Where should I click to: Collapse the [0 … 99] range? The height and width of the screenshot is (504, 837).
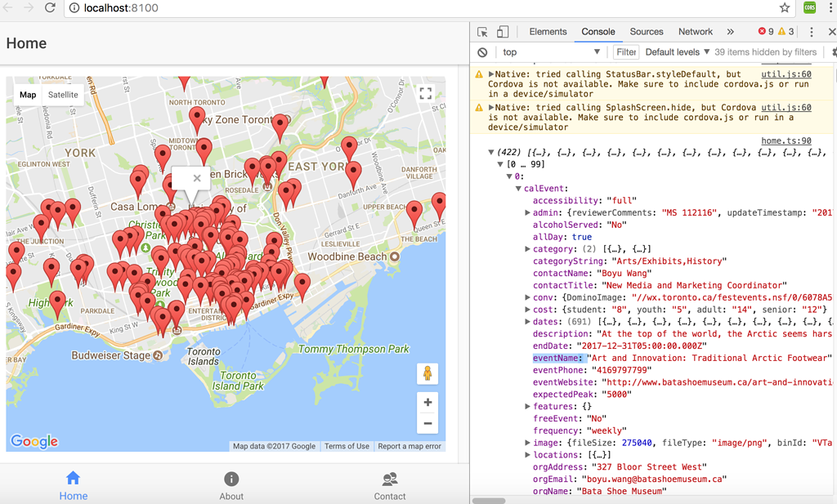point(500,164)
